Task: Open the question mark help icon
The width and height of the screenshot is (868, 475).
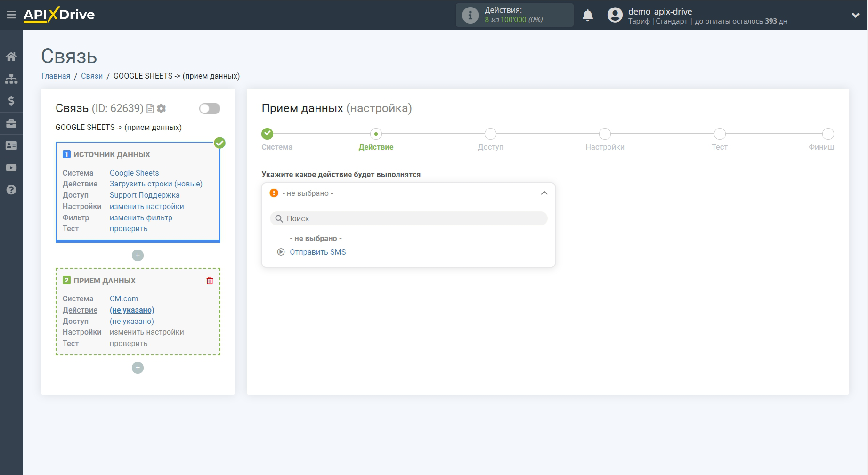Action: 11,190
